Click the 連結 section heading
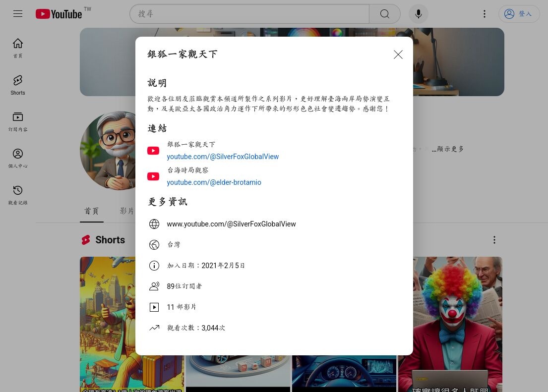 point(157,128)
